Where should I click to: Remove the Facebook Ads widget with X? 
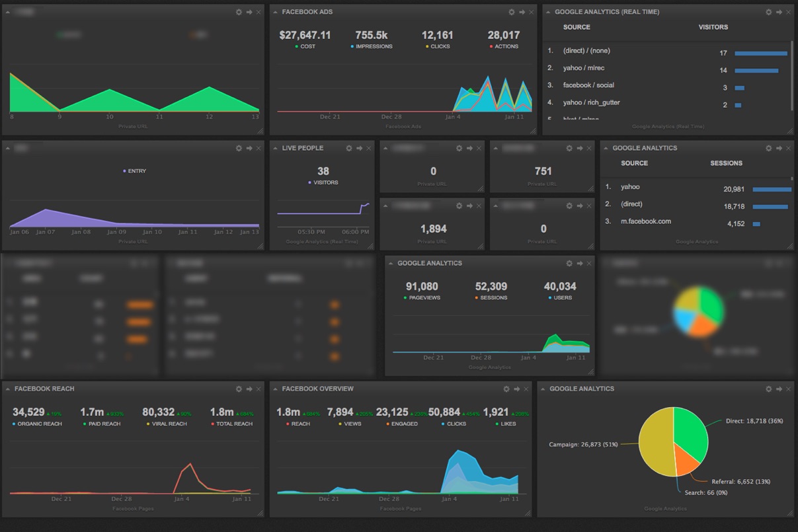tap(531, 12)
